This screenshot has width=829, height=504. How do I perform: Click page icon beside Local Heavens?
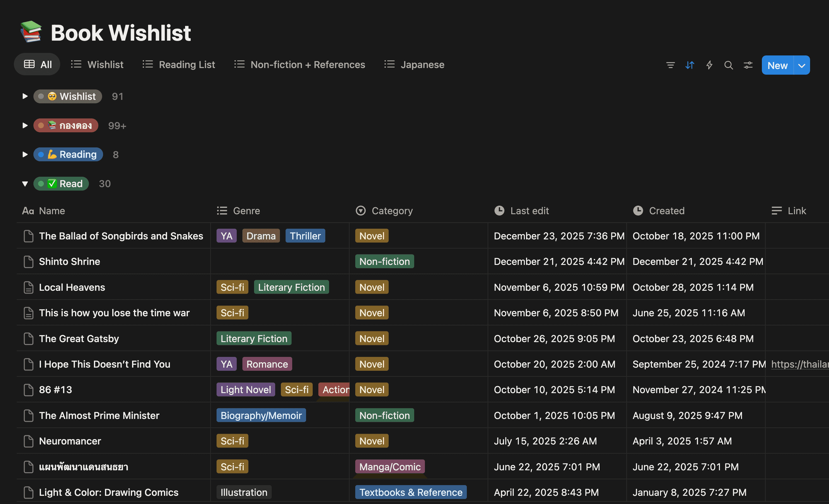(29, 288)
